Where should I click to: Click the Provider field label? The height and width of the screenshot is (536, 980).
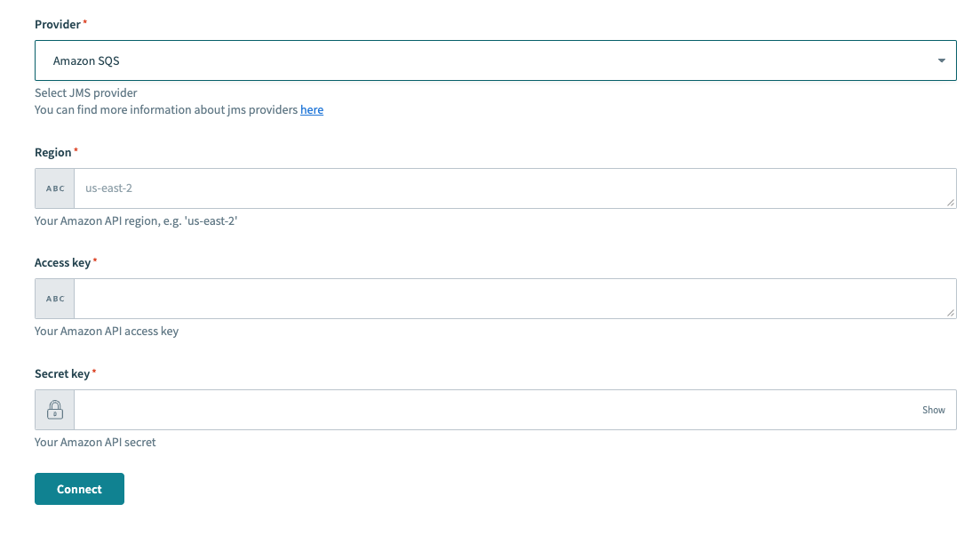[x=55, y=24]
